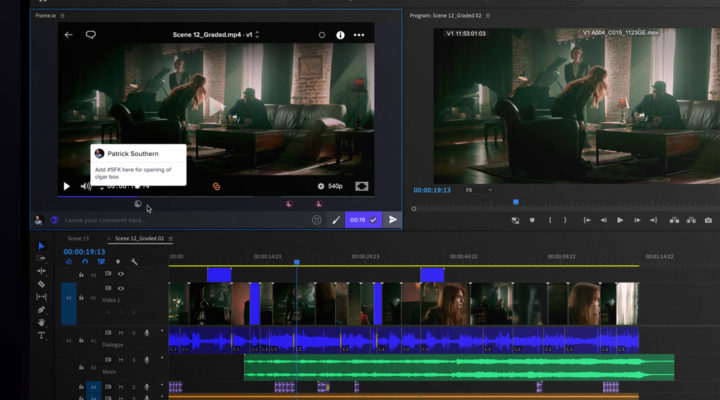Mute the Music audio track
The image size is (720, 400).
coord(121,360)
